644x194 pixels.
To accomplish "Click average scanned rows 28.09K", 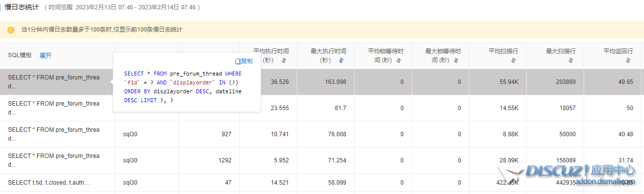I will click(509, 160).
